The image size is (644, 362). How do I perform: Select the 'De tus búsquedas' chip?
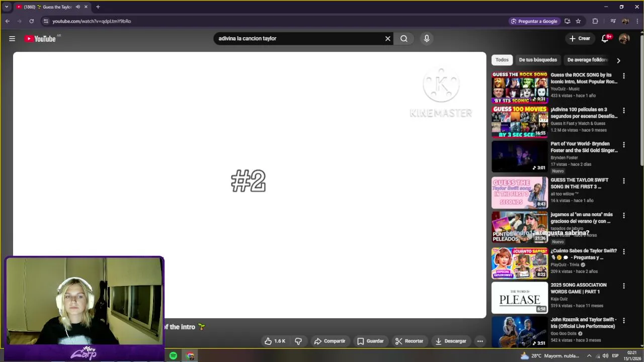coord(538,60)
